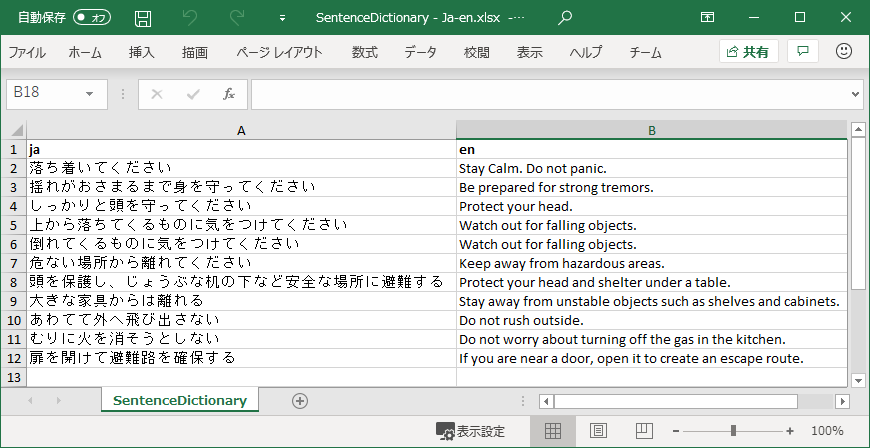Click the formula bar enter checkmark icon
The image size is (870, 448).
(x=193, y=94)
